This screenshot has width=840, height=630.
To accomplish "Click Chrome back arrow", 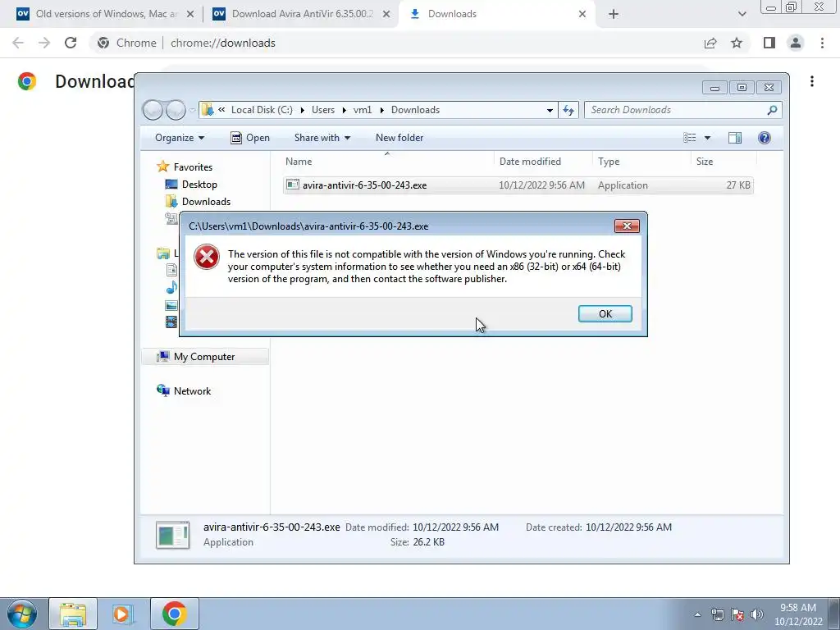I will [18, 43].
